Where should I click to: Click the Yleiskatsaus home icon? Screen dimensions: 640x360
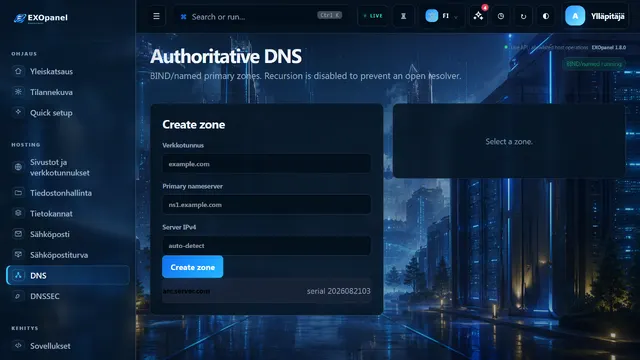coord(18,71)
